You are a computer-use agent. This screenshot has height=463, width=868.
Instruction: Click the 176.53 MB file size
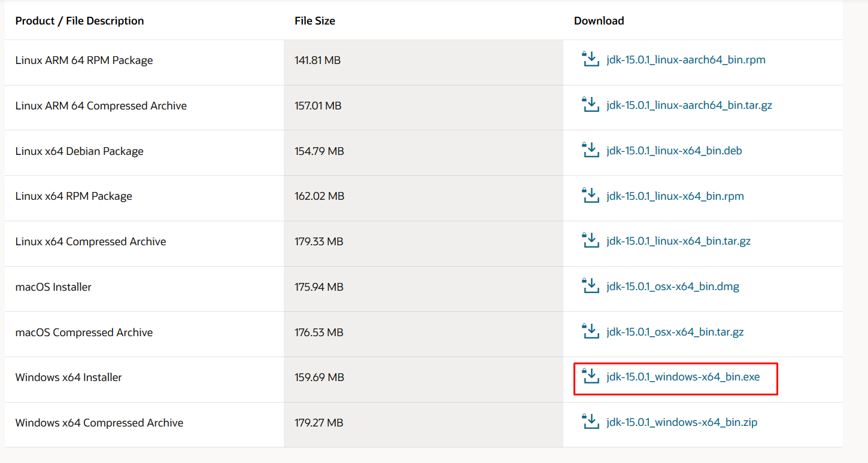coord(319,333)
